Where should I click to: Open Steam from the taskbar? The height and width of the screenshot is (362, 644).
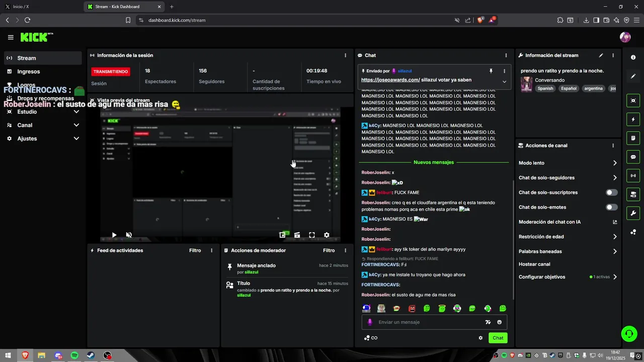click(91, 355)
